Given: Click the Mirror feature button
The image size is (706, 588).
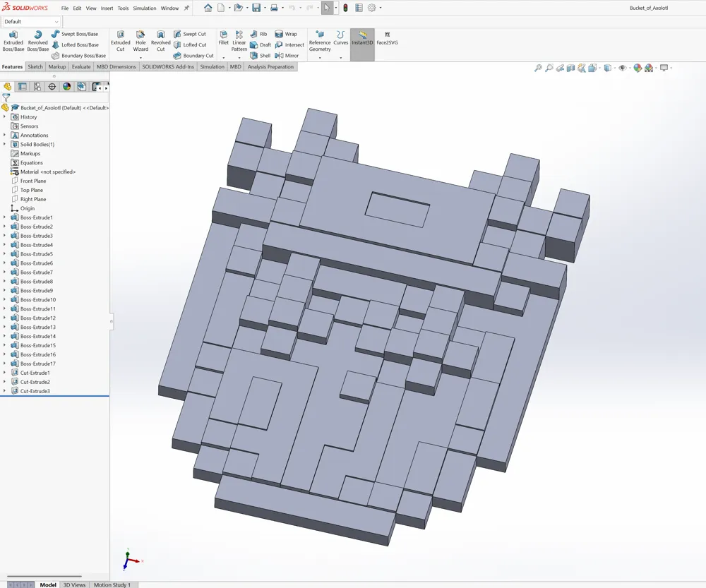Looking at the screenshot, I should (287, 56).
